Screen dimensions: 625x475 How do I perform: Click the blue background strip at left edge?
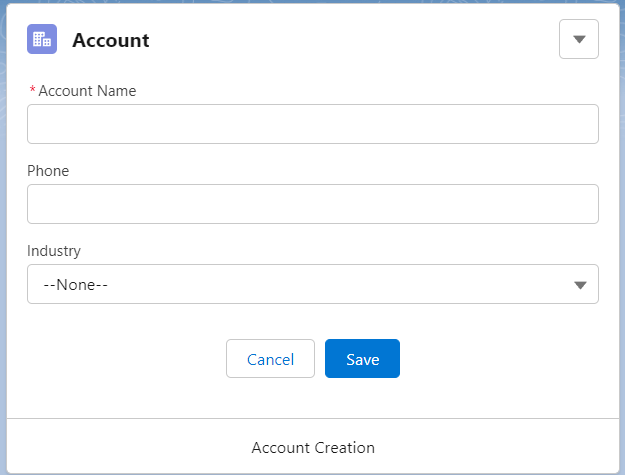click(3, 239)
